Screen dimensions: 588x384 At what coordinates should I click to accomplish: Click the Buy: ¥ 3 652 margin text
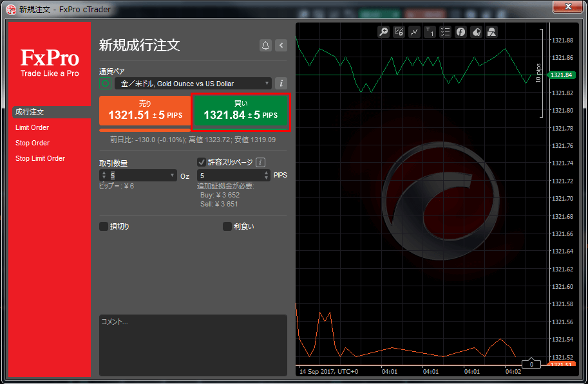pos(220,195)
